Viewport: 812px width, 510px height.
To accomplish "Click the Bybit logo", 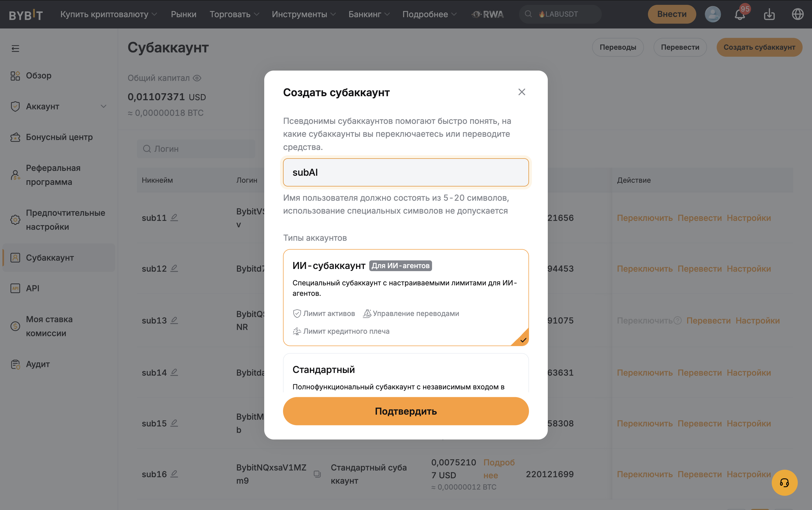I will (x=26, y=15).
